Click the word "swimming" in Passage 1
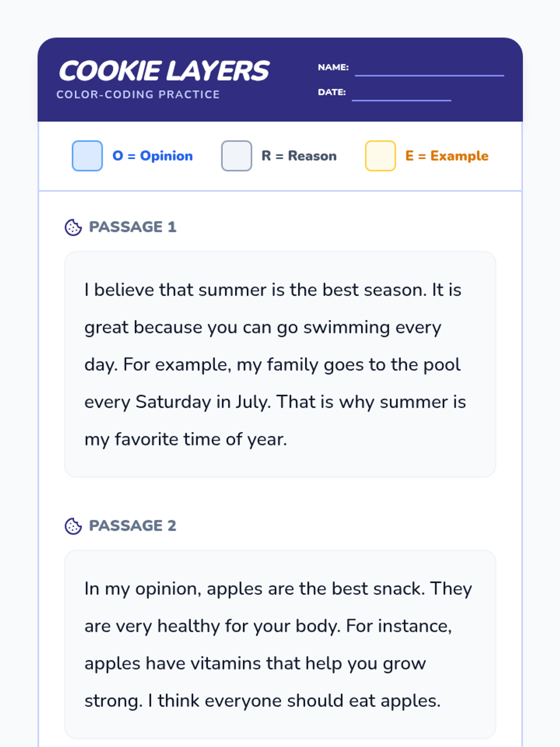This screenshot has height=747, width=560. [x=346, y=327]
